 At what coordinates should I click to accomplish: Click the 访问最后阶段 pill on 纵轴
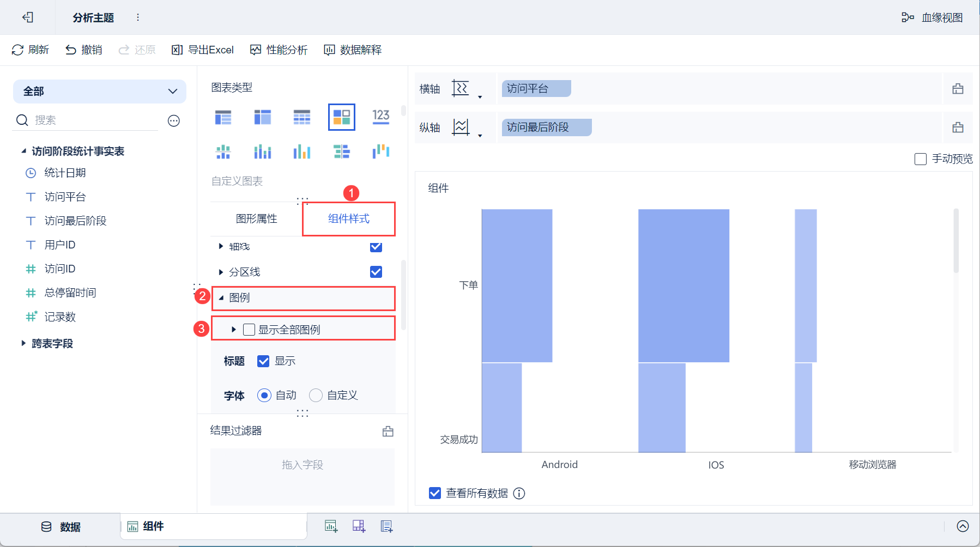(547, 127)
